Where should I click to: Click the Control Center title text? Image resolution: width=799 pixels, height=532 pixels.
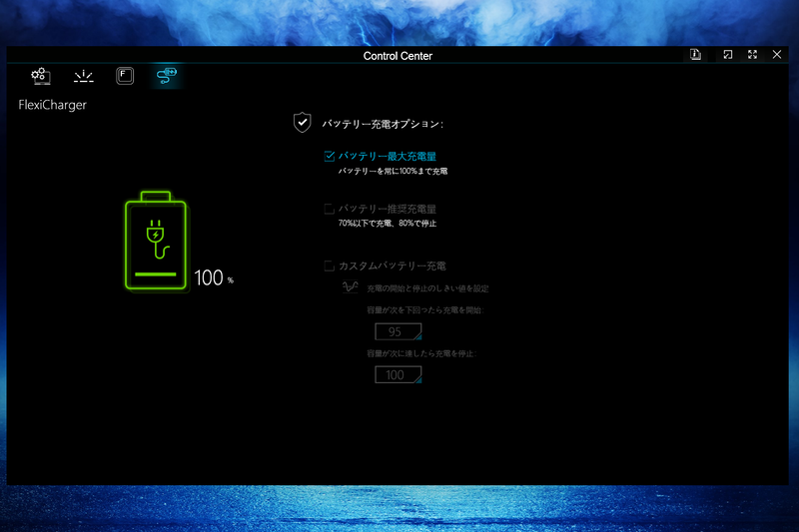click(x=398, y=56)
